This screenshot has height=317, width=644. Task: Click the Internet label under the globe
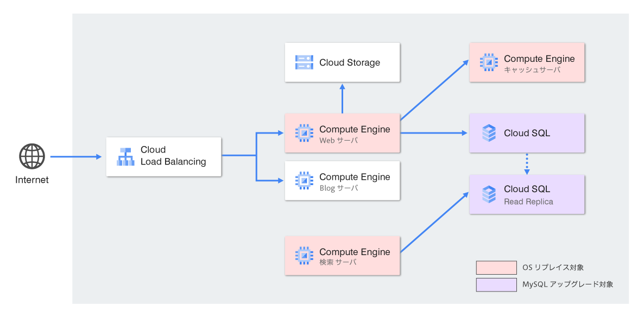tap(32, 180)
